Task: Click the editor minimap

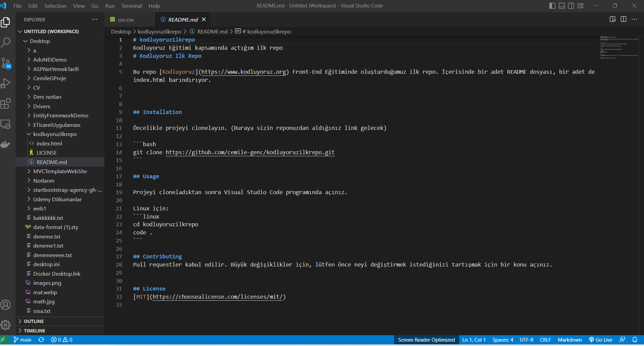Action: pyautogui.click(x=619, y=47)
